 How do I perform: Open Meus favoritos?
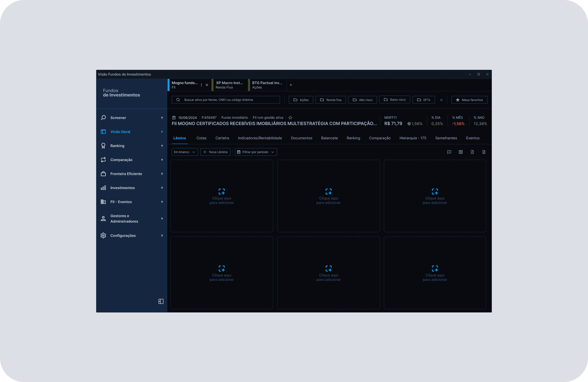(x=469, y=100)
